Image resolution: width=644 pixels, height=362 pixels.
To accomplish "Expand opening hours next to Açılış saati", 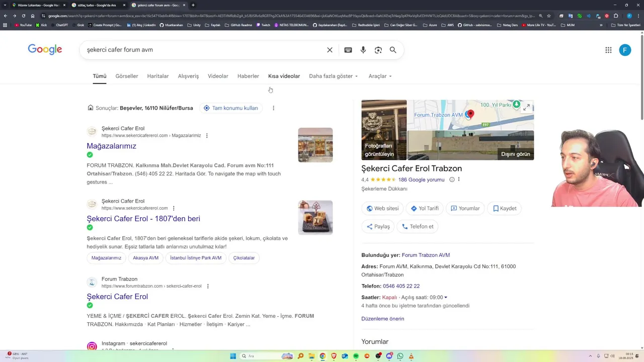I will pyautogui.click(x=446, y=298).
